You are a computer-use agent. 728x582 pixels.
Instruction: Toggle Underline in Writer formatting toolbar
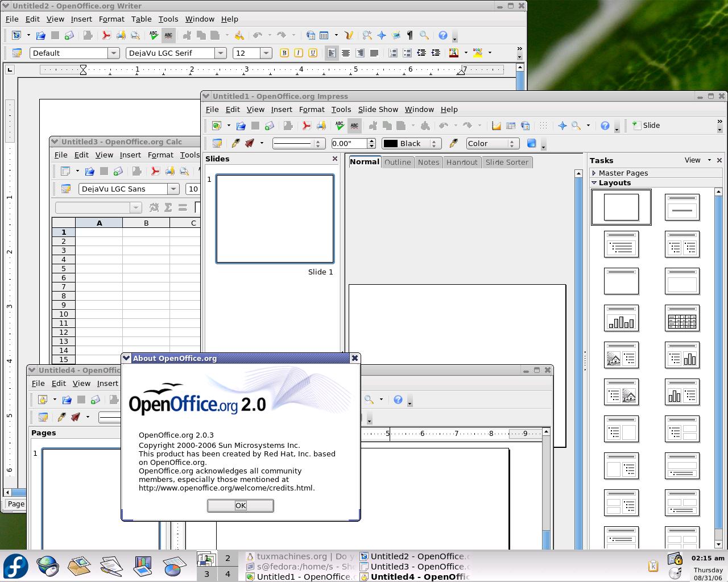tap(313, 53)
